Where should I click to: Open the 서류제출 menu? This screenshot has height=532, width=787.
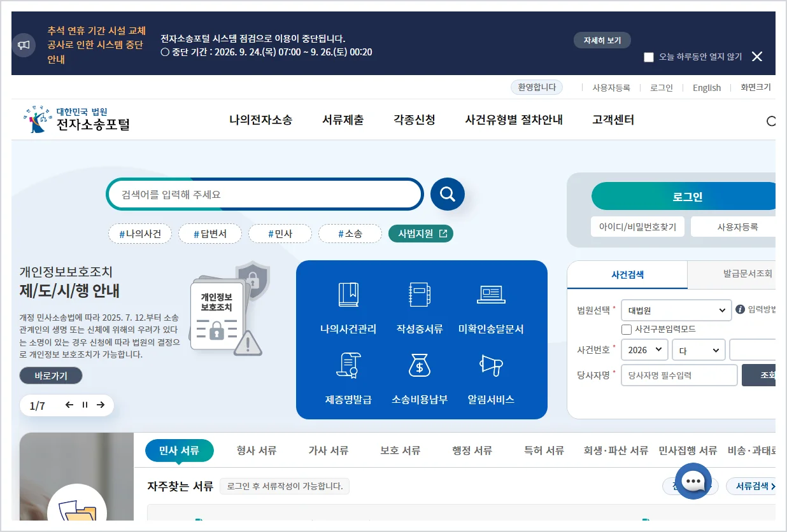coord(343,120)
